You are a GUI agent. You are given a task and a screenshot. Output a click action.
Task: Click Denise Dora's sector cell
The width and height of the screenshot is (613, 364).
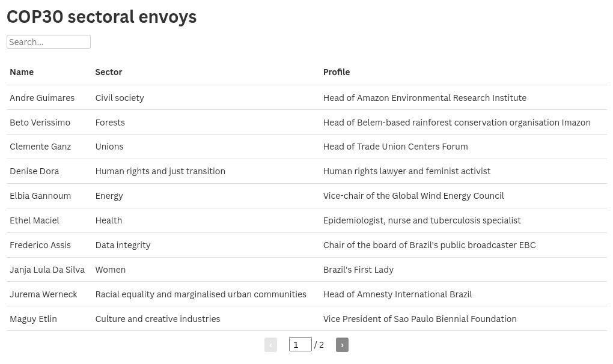point(160,171)
